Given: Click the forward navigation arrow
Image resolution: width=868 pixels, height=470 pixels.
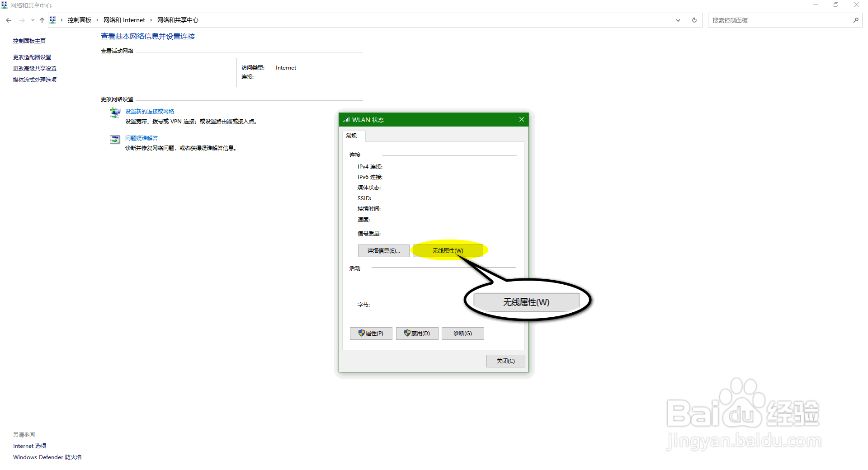Looking at the screenshot, I should pyautogui.click(x=22, y=20).
